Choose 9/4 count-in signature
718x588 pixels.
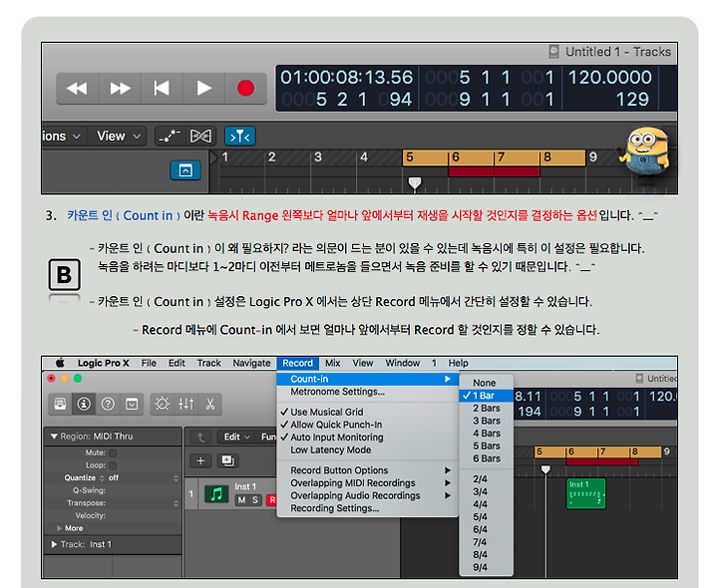(486, 567)
